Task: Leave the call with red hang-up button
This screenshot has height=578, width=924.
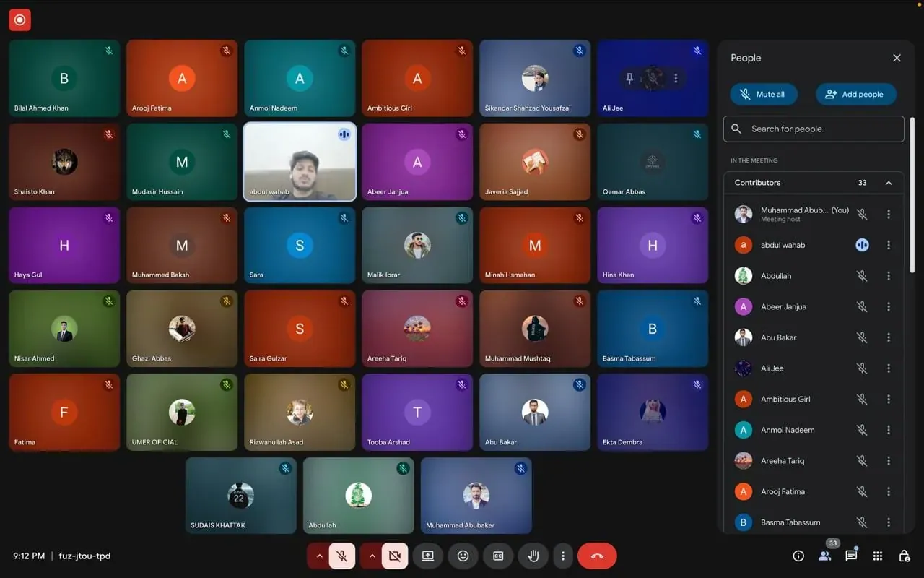Action: pos(597,556)
